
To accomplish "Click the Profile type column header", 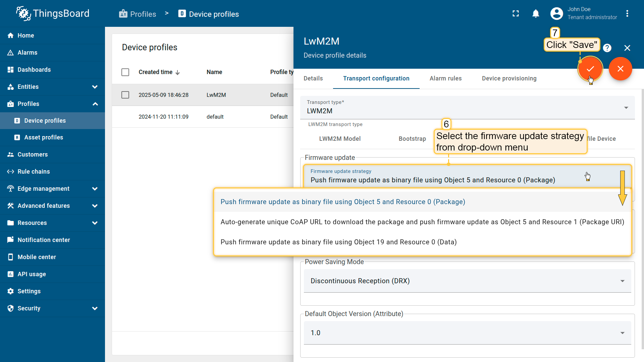I will click(x=282, y=72).
